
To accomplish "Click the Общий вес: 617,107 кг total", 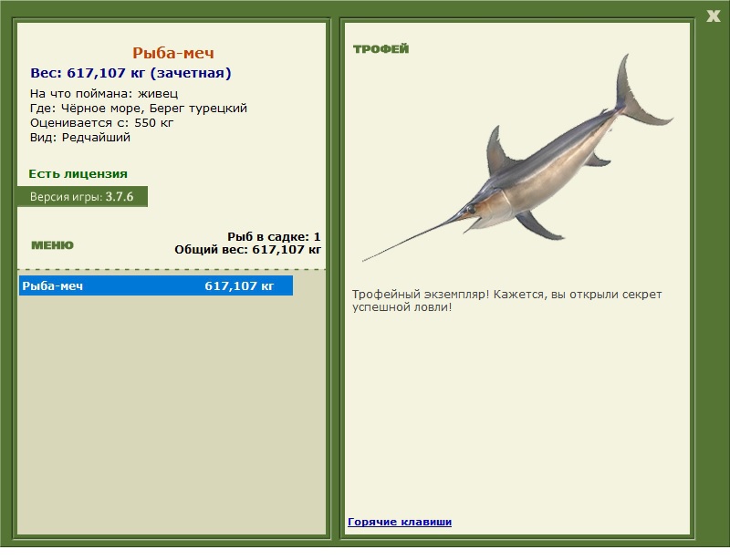I will coord(247,250).
